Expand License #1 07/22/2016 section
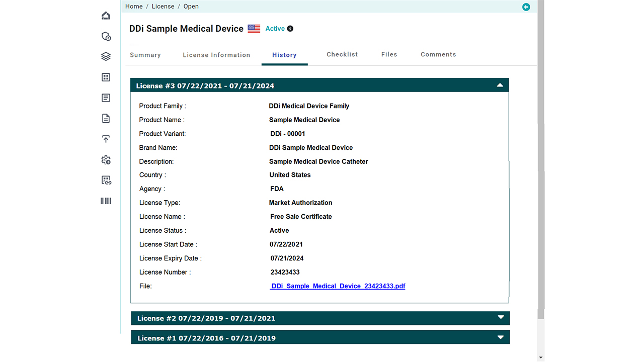 point(500,338)
